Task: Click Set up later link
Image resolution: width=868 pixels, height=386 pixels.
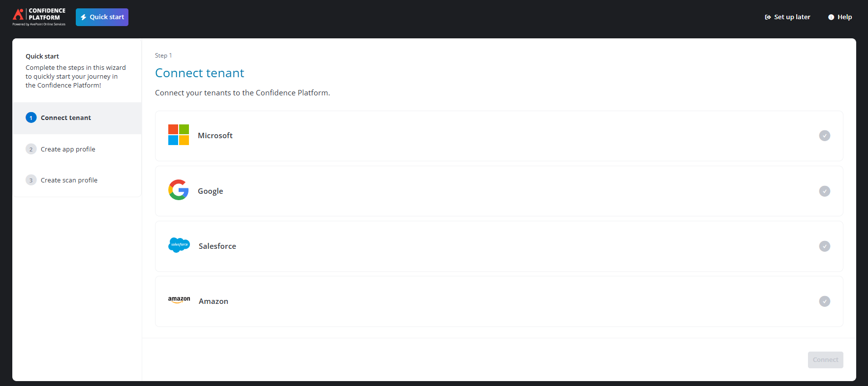Action: (787, 17)
